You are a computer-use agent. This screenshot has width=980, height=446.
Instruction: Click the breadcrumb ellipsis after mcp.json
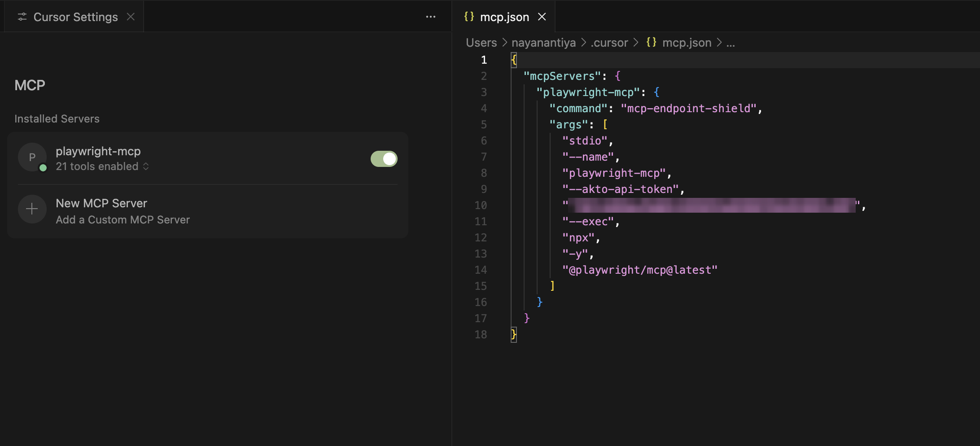(x=731, y=43)
